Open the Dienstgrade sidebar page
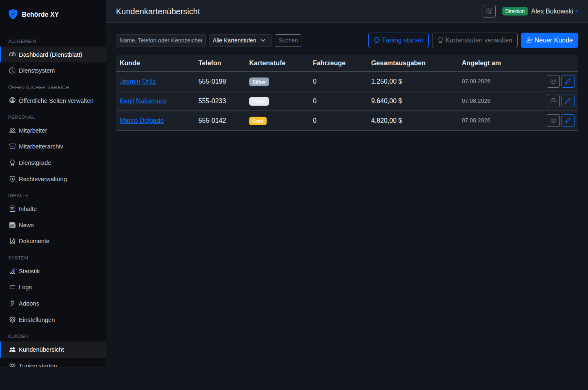 [x=53, y=163]
